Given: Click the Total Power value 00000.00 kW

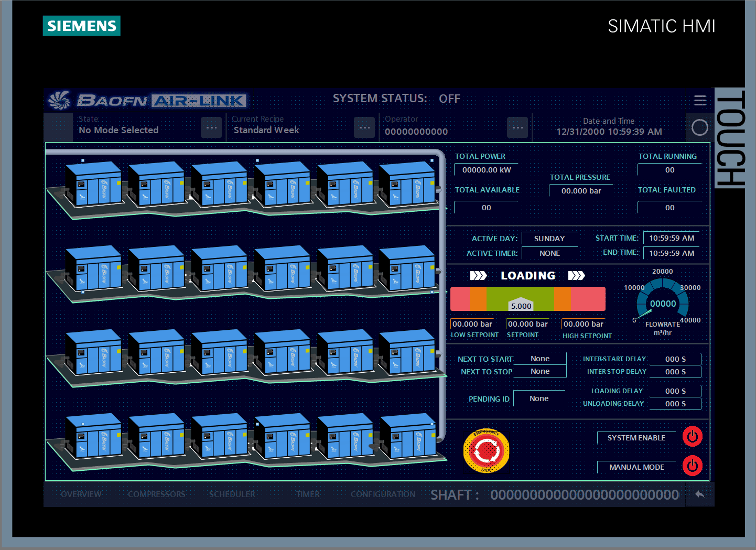Looking at the screenshot, I should tap(487, 170).
